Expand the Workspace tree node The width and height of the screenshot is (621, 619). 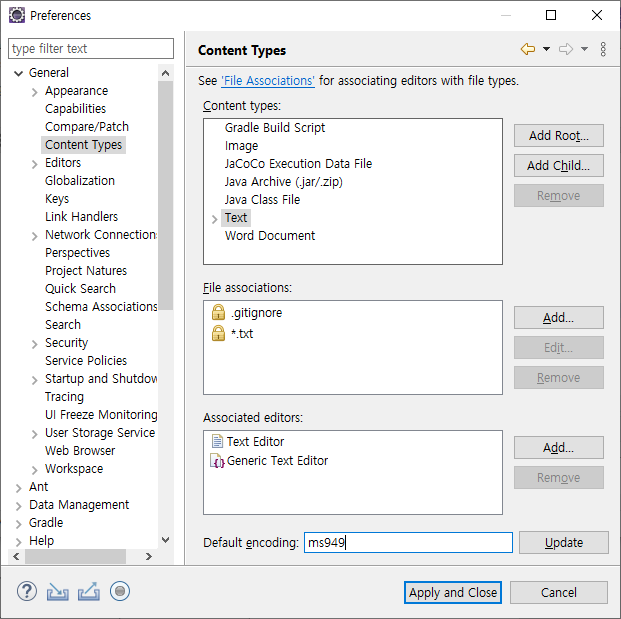[x=34, y=470]
